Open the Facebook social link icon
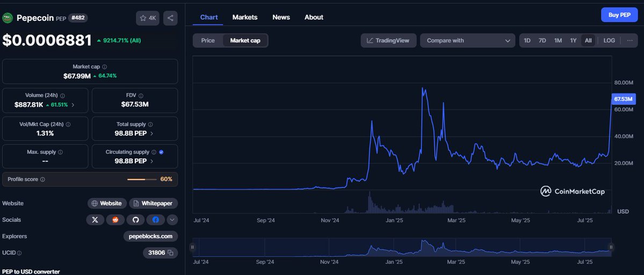The width and height of the screenshot is (644, 275). [x=156, y=220]
